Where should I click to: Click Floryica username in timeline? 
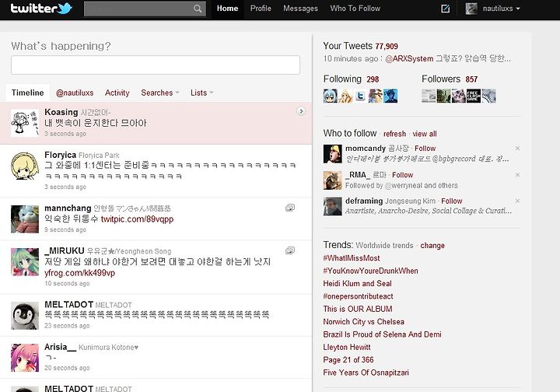pos(61,155)
